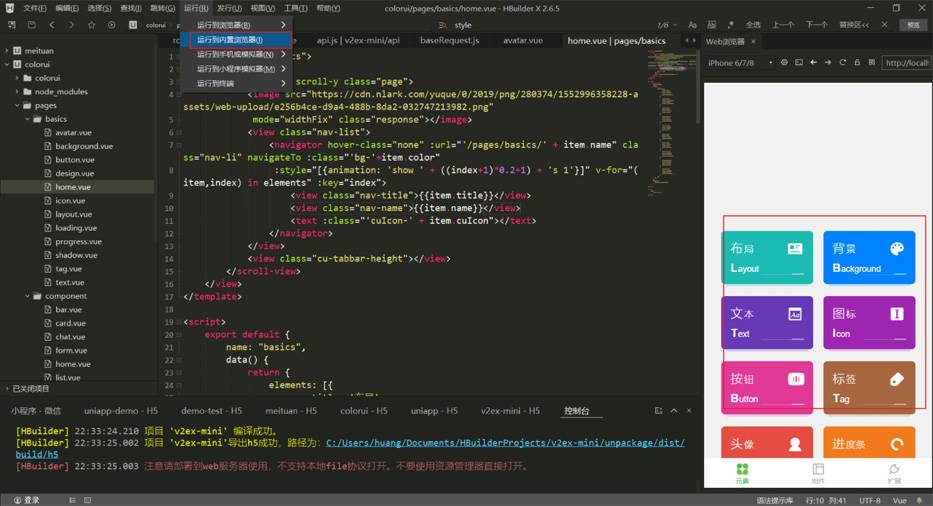Screen dimensions: 933x506
Task: Toggle the browser address lock icon
Action: (x=857, y=63)
